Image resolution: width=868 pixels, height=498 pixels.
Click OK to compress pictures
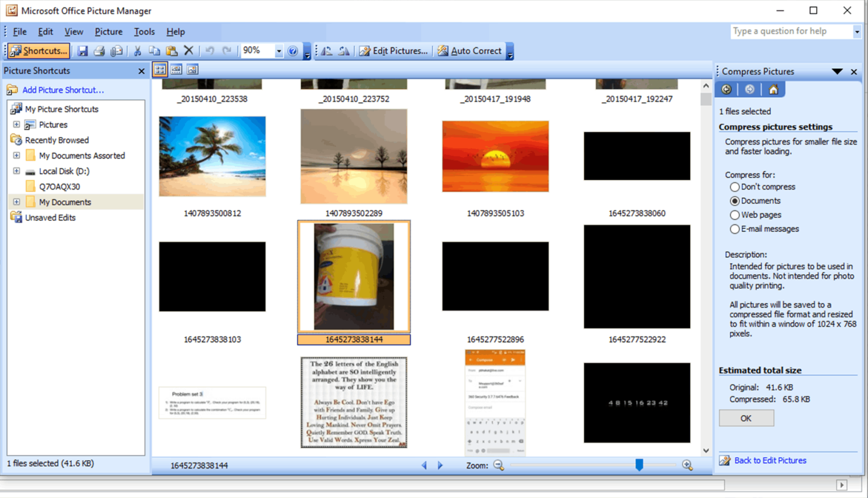click(x=746, y=418)
